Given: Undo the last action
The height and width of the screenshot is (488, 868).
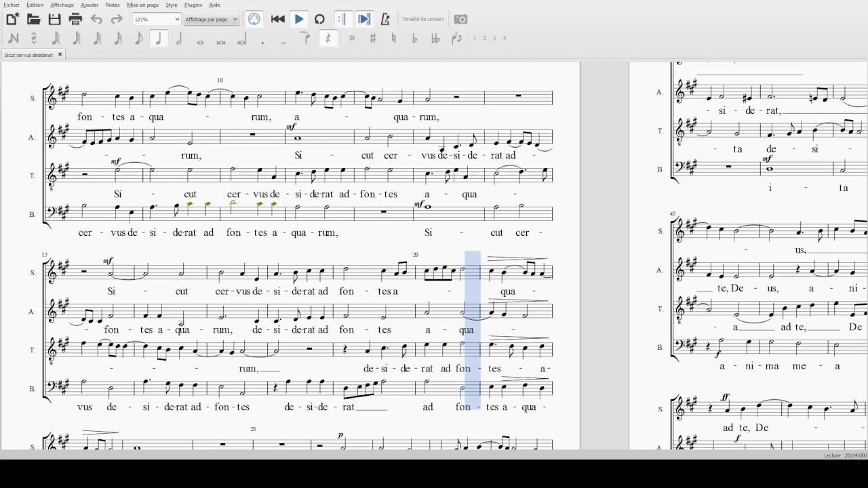Looking at the screenshot, I should (x=96, y=19).
